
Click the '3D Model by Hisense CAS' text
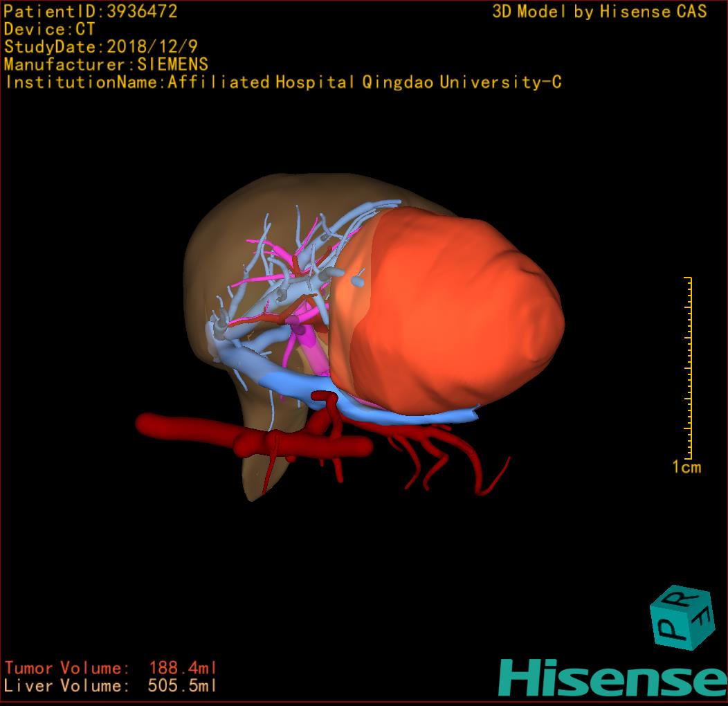click(x=599, y=11)
